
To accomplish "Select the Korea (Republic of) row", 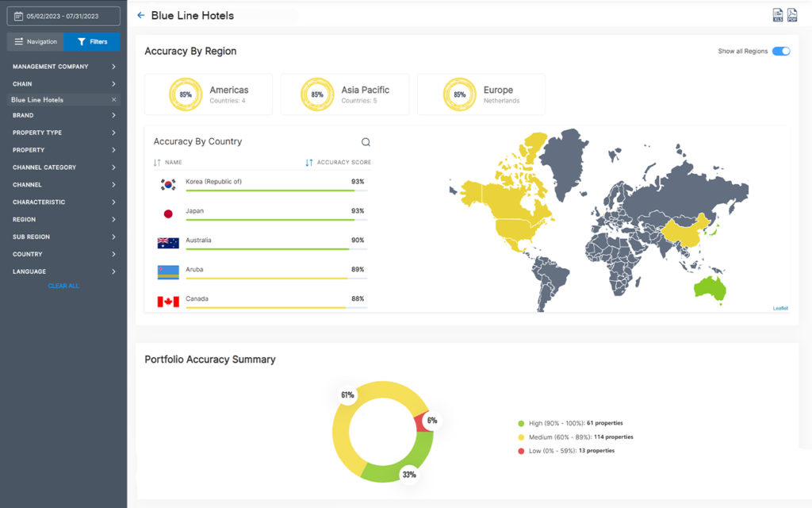I will (x=262, y=184).
